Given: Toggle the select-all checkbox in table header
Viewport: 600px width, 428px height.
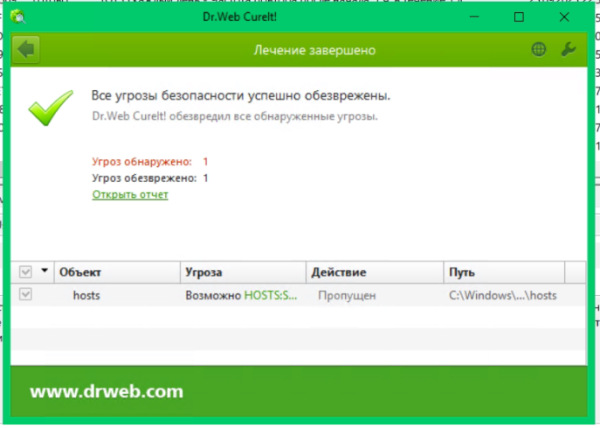Looking at the screenshot, I should coord(25,272).
